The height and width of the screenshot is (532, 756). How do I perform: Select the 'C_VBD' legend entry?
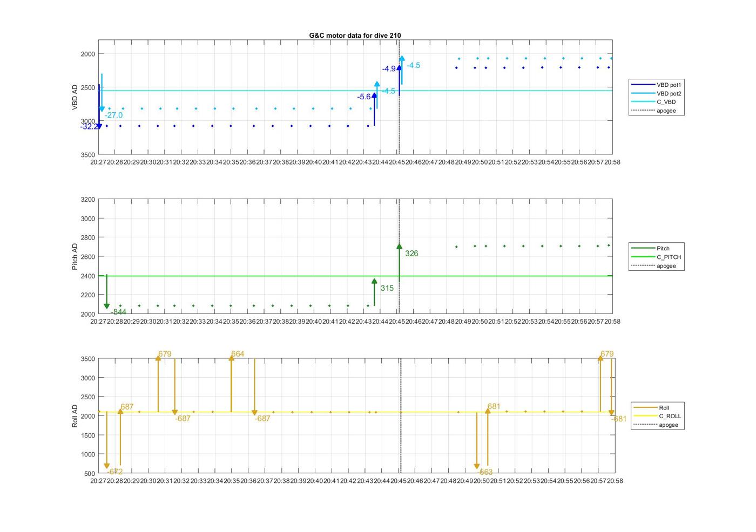(657, 102)
